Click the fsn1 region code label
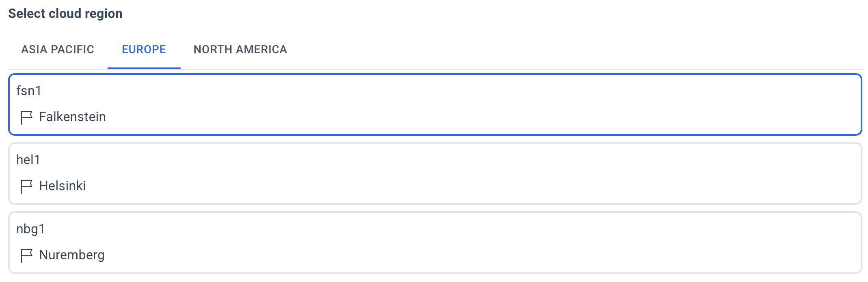The image size is (868, 282). (28, 91)
